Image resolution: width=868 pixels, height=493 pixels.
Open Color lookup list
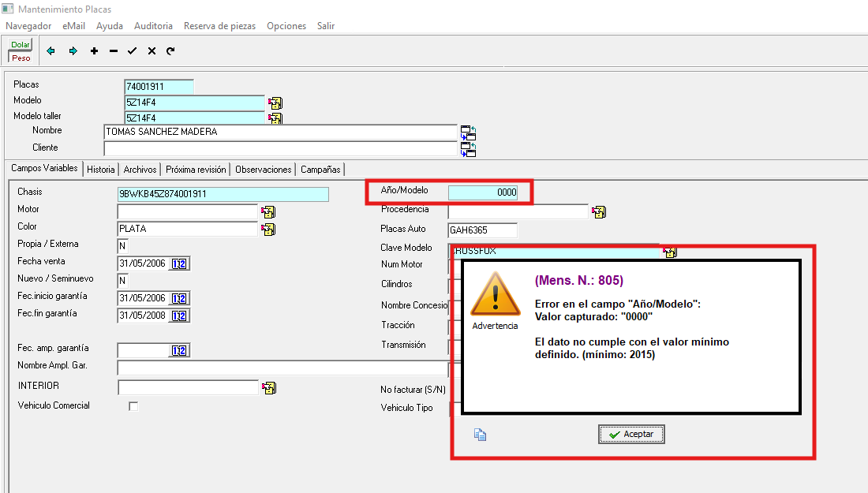click(x=268, y=229)
